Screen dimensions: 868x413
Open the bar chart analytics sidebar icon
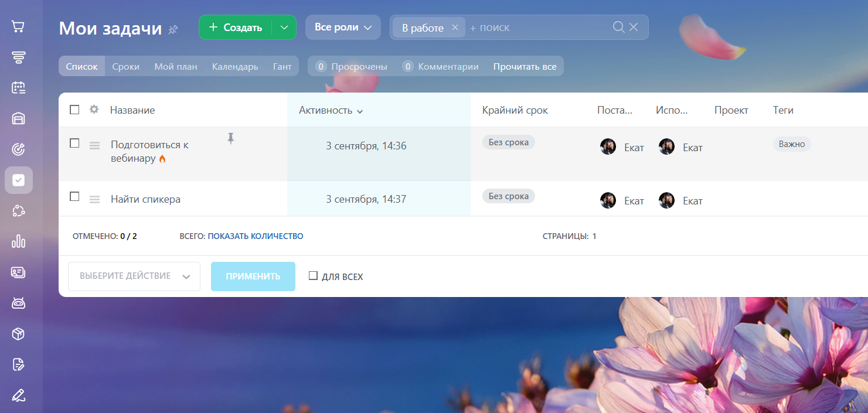[18, 241]
